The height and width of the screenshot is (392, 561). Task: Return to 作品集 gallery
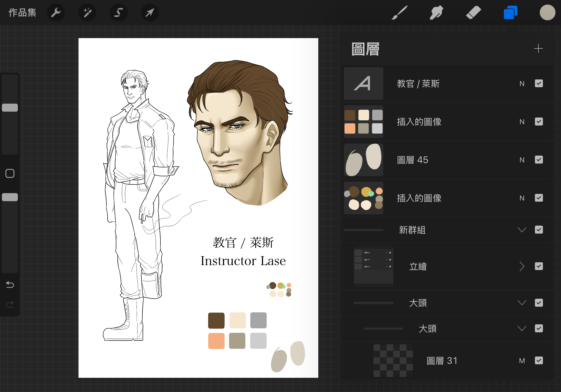tap(22, 12)
